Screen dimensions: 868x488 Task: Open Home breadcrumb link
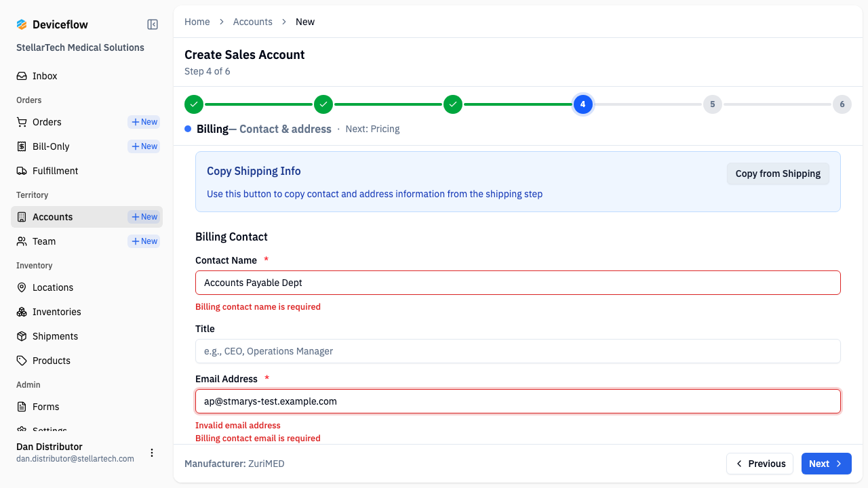(x=197, y=22)
